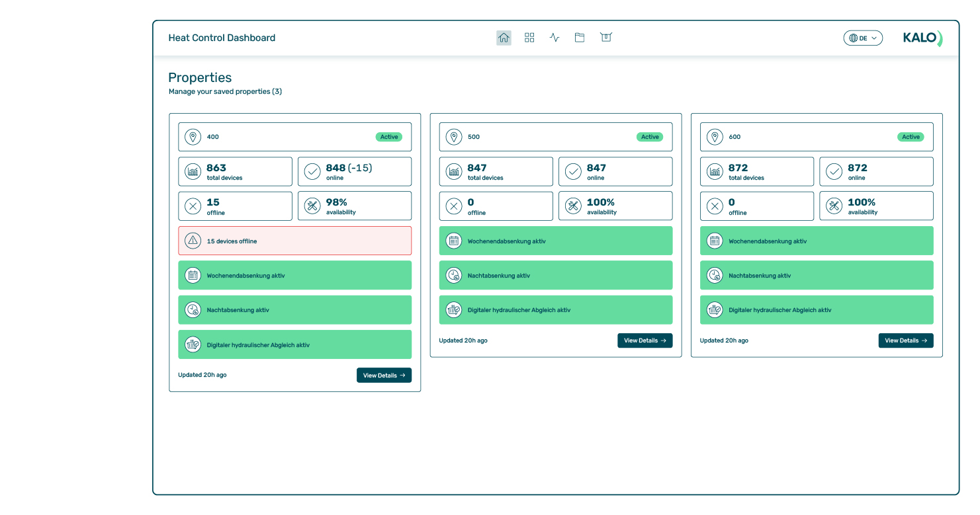The height and width of the screenshot is (515, 980).
Task: Click View Details for property 500
Action: (645, 340)
